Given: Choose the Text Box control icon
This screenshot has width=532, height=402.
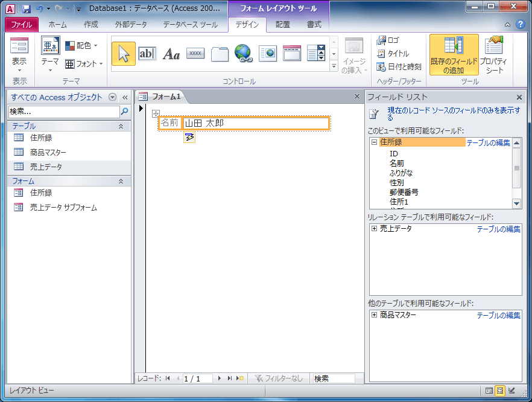Looking at the screenshot, I should click(147, 54).
